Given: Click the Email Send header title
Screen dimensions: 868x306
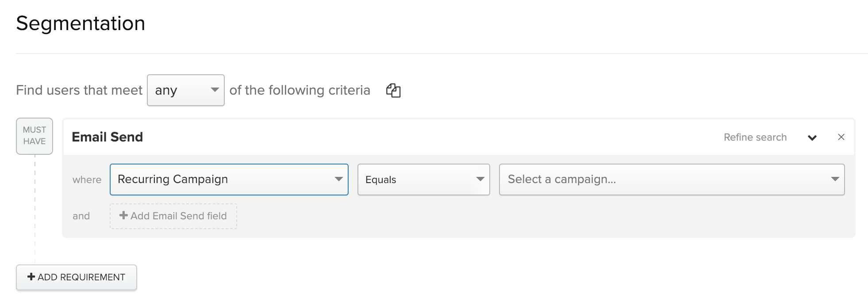Looking at the screenshot, I should coord(108,137).
